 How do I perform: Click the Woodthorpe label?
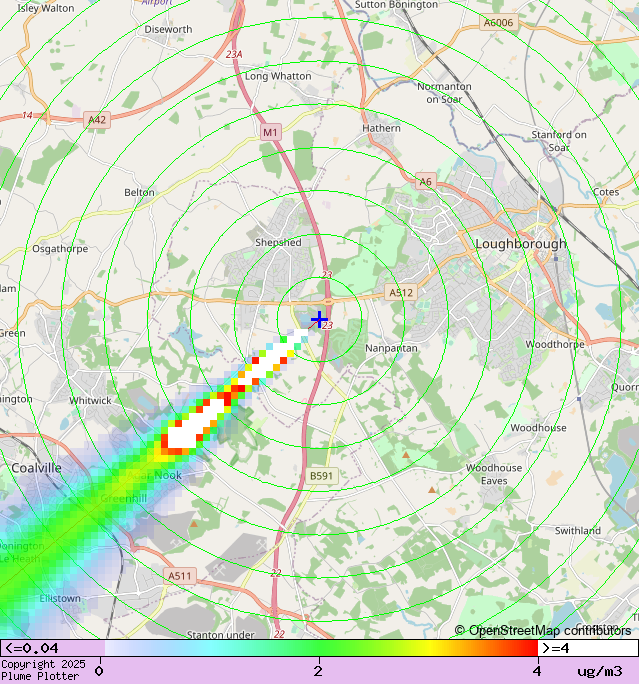555,344
